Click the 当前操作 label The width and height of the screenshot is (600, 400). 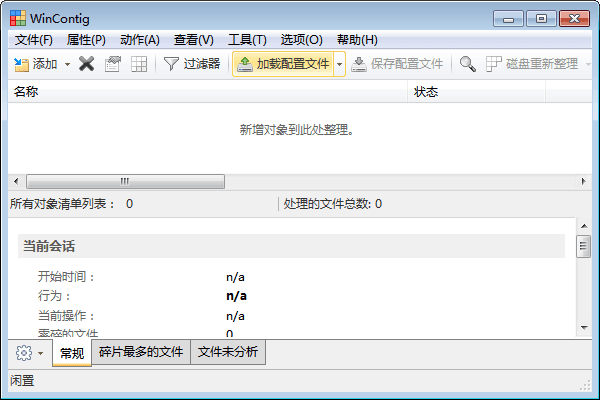[x=65, y=316]
